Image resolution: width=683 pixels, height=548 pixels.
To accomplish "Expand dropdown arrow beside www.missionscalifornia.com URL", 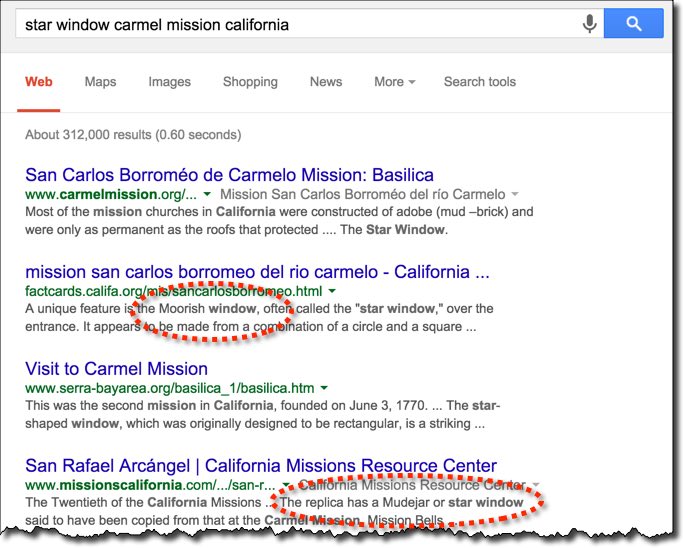I will tap(286, 485).
